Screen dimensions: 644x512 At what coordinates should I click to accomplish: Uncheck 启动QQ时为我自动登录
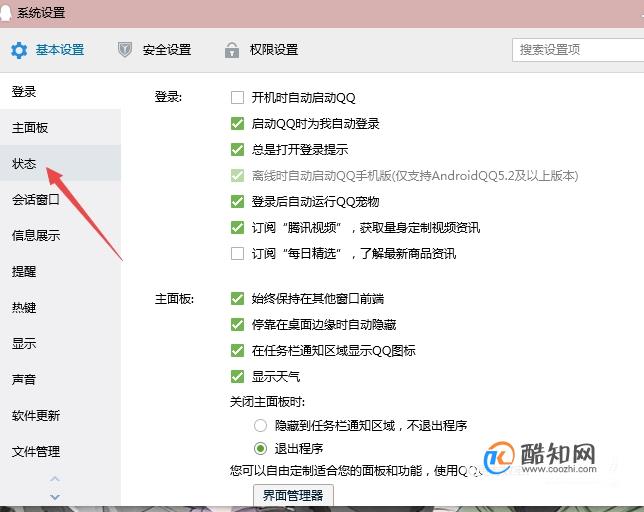click(x=237, y=124)
